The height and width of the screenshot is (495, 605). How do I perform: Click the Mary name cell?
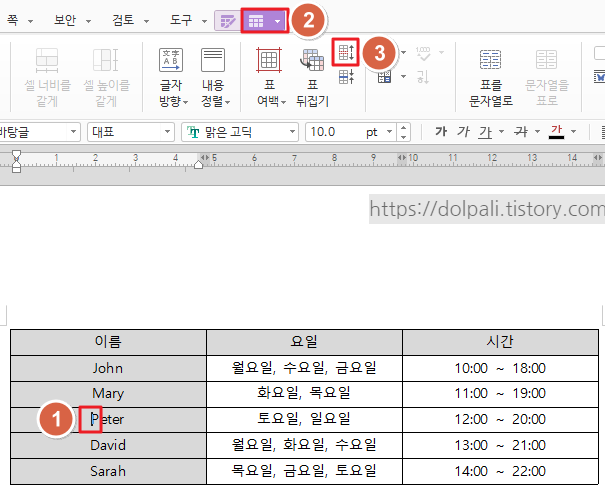pos(108,394)
